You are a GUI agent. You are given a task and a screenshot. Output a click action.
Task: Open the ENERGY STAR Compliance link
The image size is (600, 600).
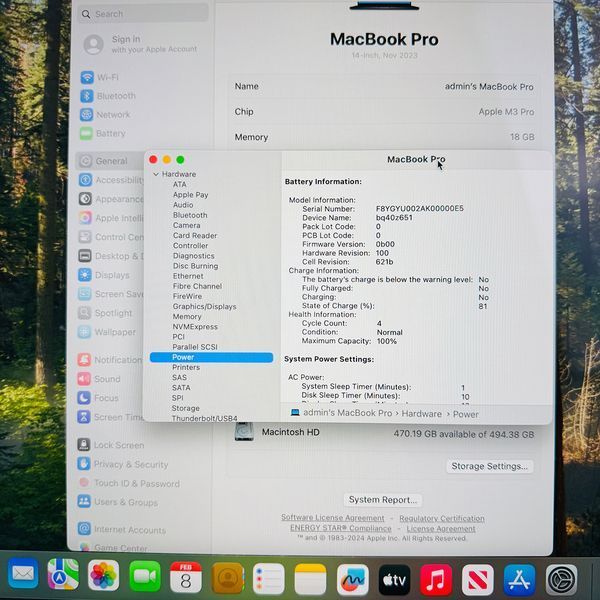tap(341, 528)
